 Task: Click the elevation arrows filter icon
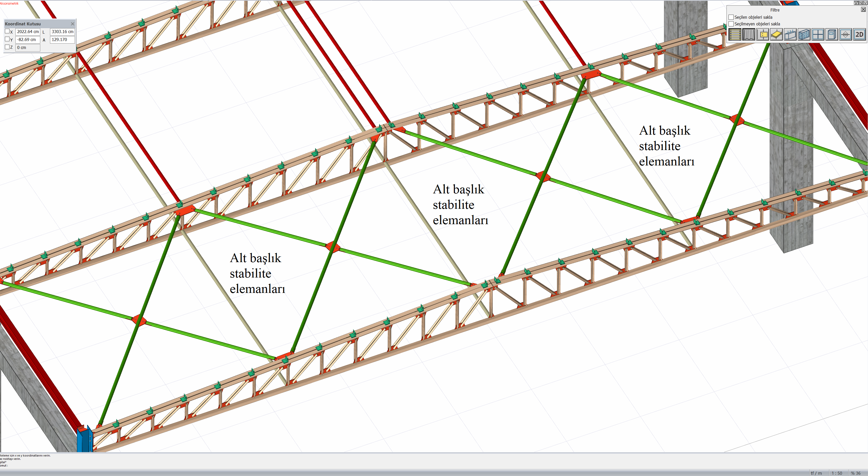click(x=845, y=35)
